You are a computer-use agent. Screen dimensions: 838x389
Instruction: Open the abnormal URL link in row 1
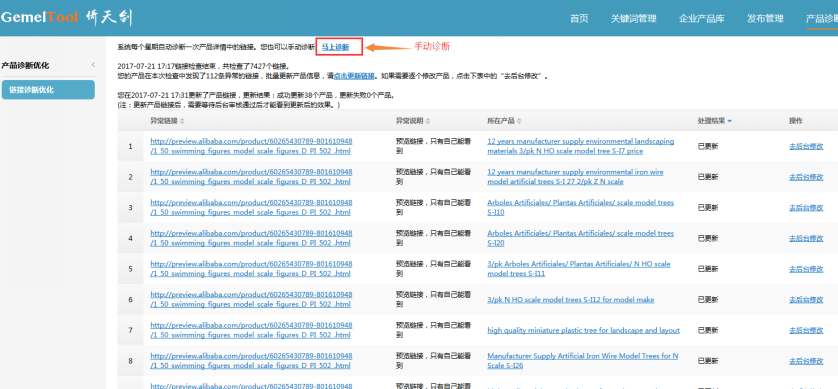251,146
